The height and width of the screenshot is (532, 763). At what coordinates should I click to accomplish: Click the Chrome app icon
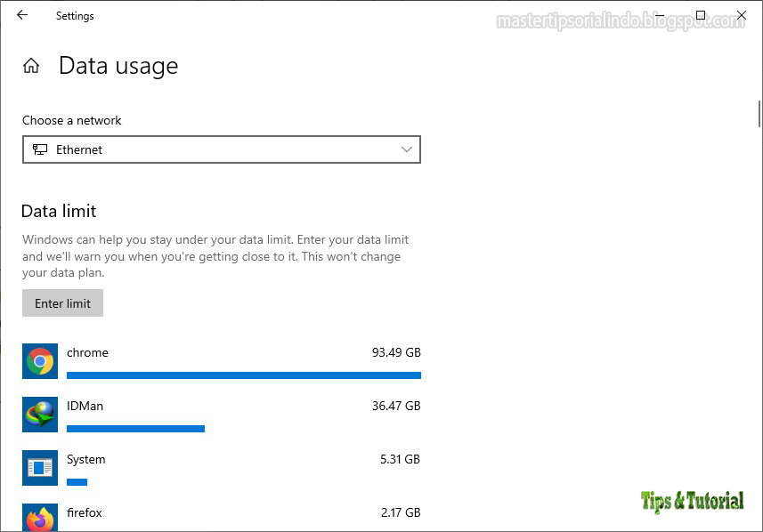(39, 361)
